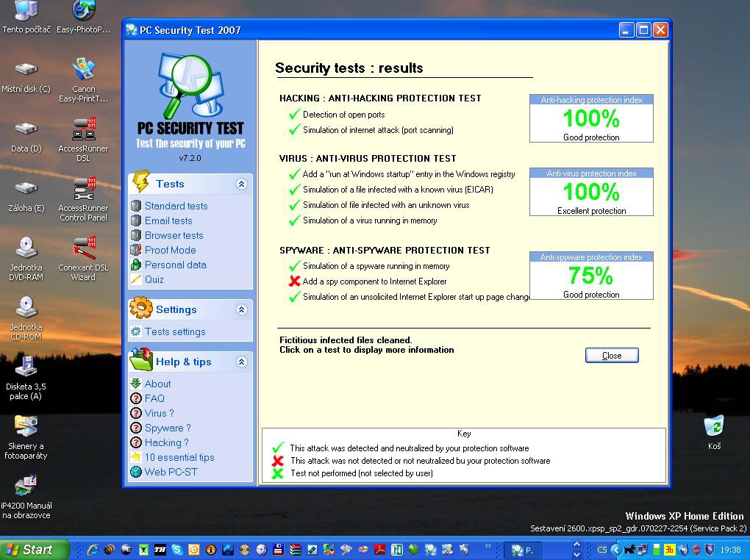The image size is (750, 560).
Task: Click the Tests settings gear icon
Action: (x=136, y=331)
